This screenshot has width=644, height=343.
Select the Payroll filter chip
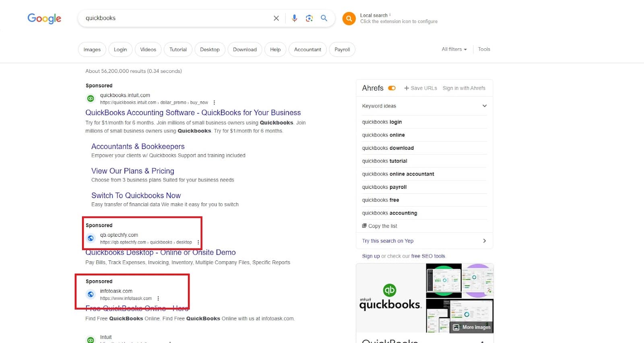tap(342, 50)
